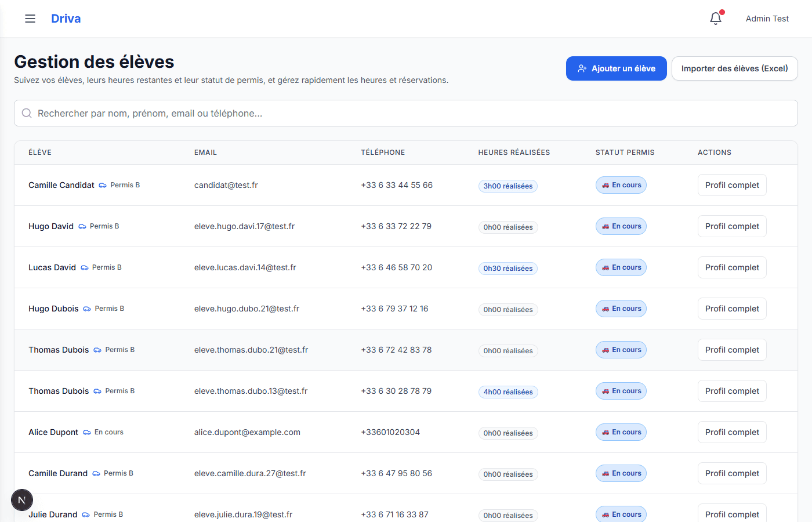Open Profil complet for Camille Candidat

[x=732, y=185]
